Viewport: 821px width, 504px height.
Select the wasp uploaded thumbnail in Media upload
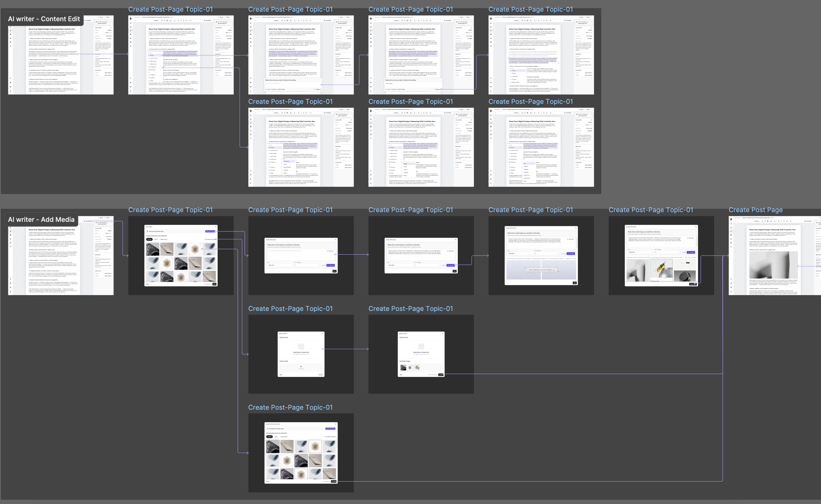pos(416,368)
